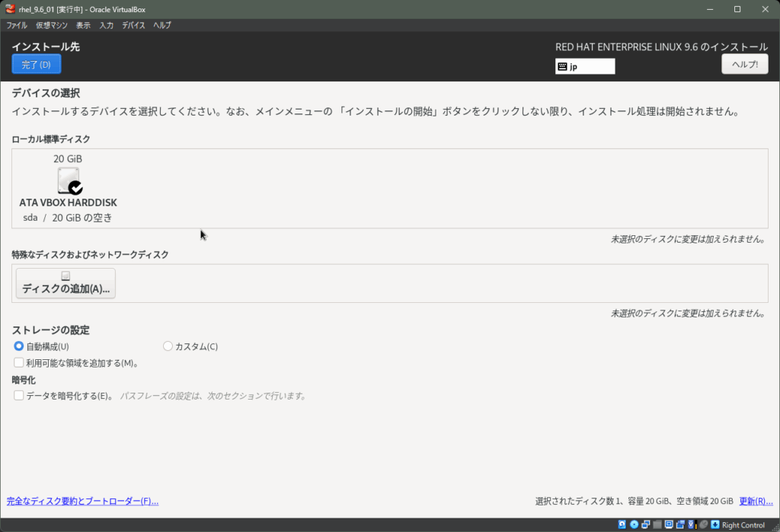Click the keyboard icon beside jp layout
This screenshot has height=532, width=780.
pyautogui.click(x=563, y=67)
